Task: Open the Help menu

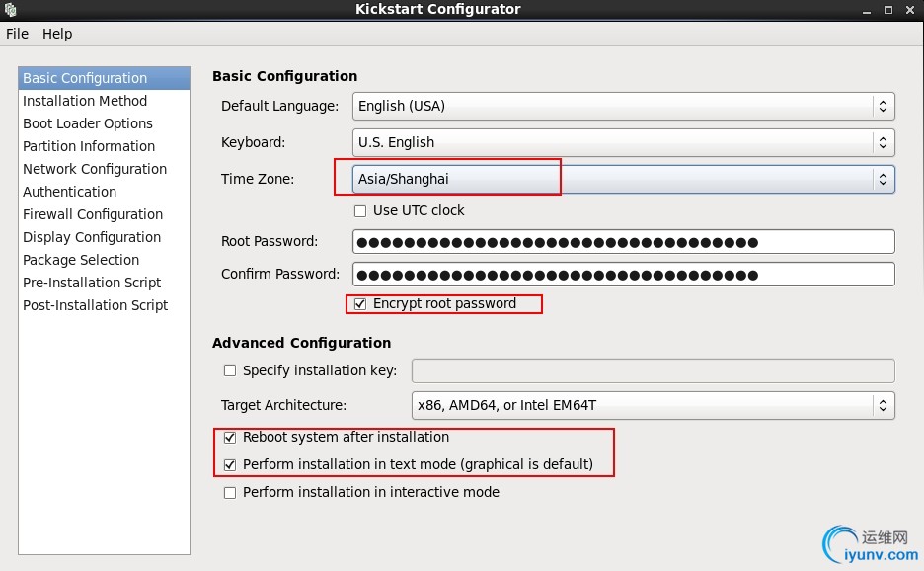Action: click(x=57, y=34)
